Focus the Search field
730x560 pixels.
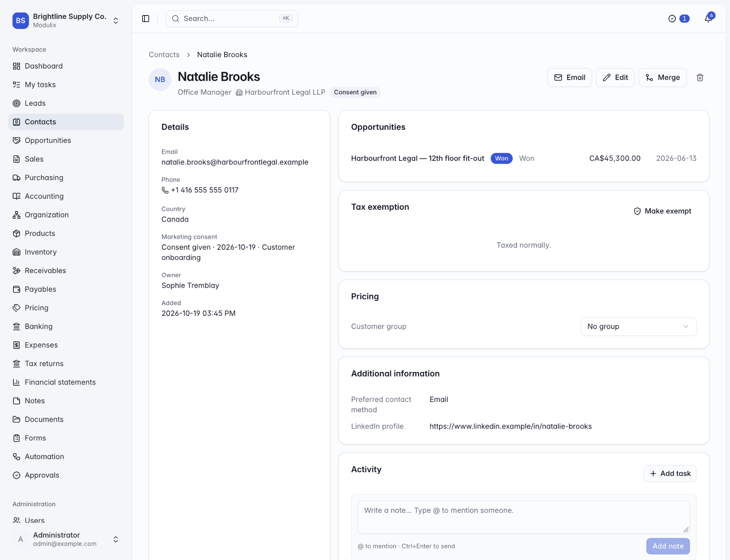[232, 18]
